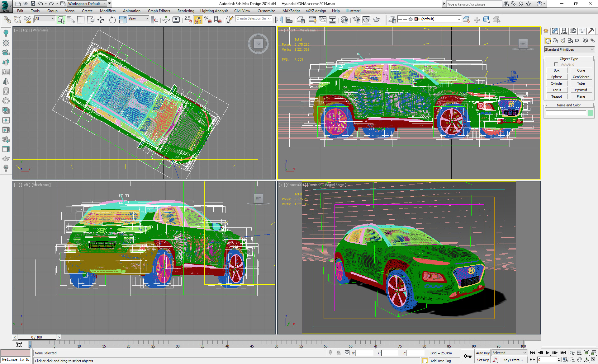Activate the Select Object tool
Viewport: 598px width, 364px height.
[x=61, y=20]
